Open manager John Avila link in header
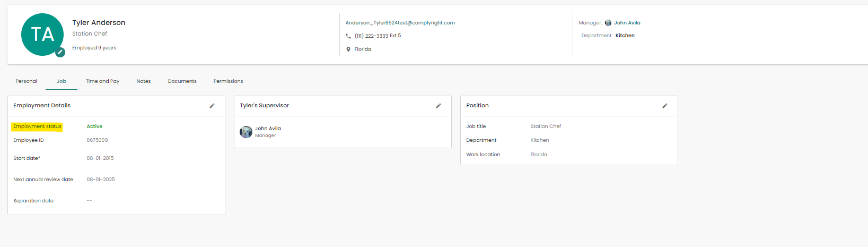This screenshot has height=247, width=868. (x=627, y=23)
